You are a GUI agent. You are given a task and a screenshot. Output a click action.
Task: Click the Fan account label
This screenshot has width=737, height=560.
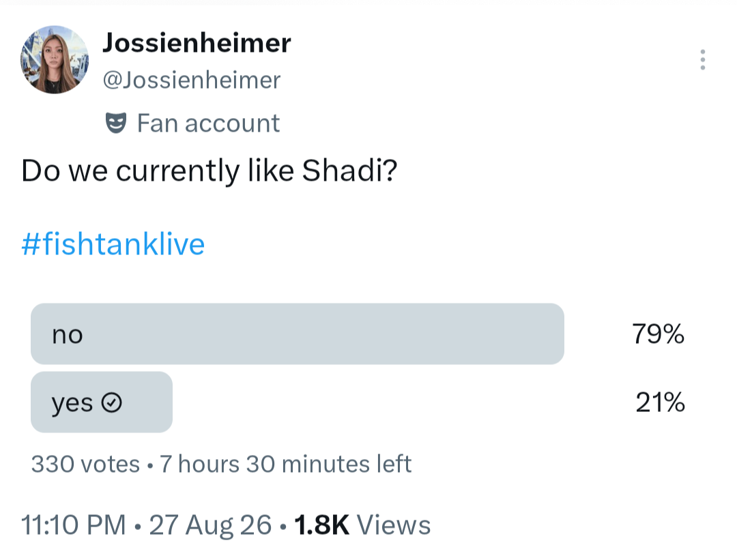(208, 123)
